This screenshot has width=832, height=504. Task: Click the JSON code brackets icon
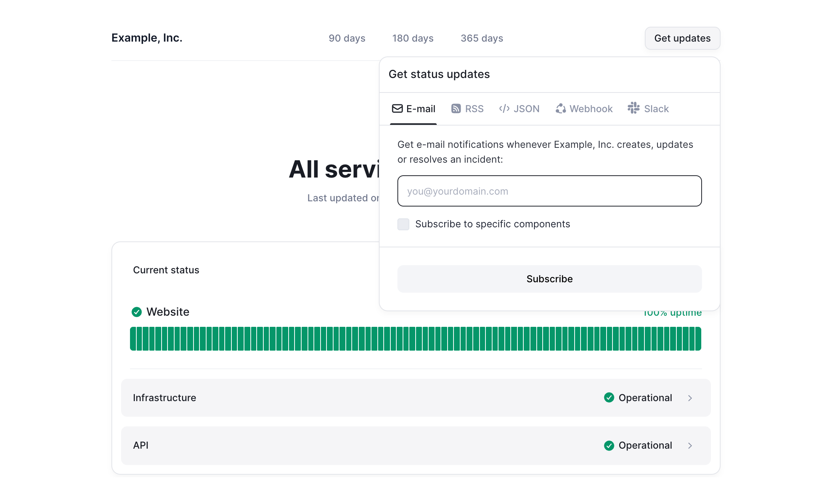(504, 108)
